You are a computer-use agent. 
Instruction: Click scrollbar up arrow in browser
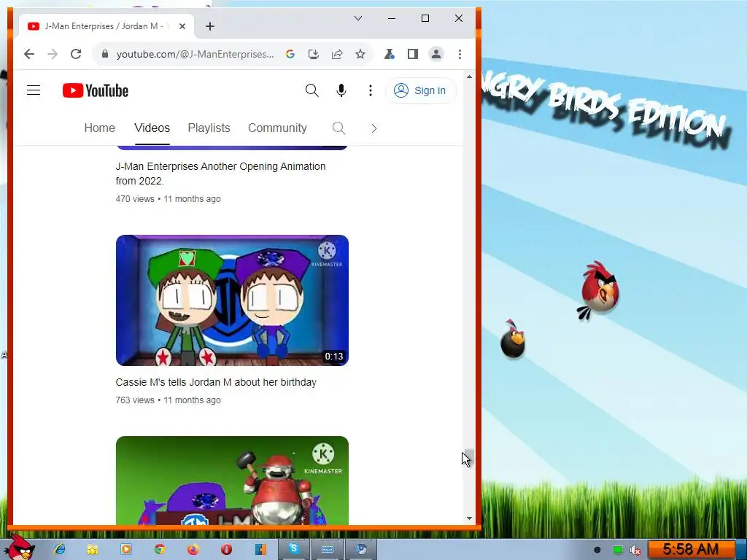point(469,76)
